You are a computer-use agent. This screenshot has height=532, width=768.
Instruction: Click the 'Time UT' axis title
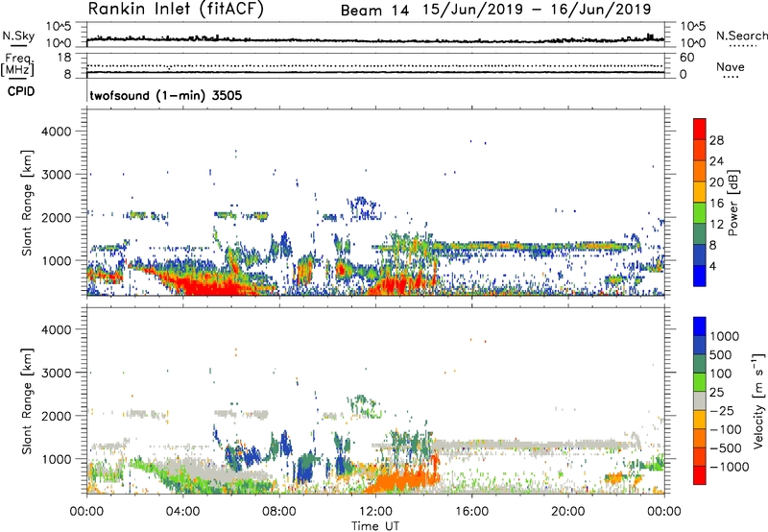(375, 526)
